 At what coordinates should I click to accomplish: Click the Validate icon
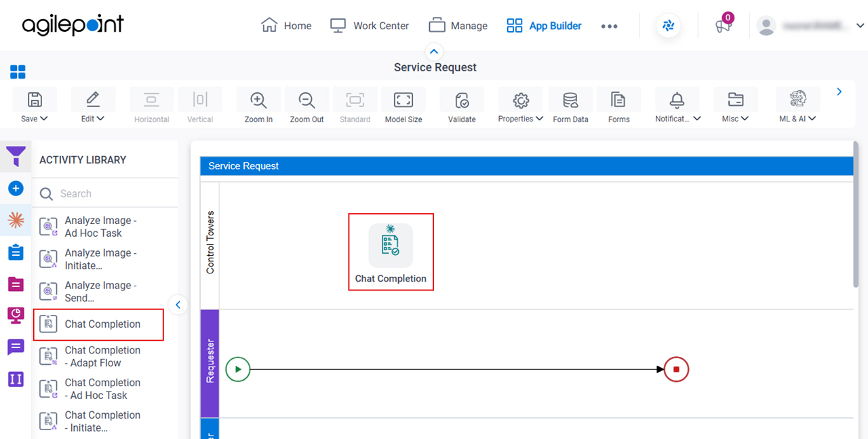[x=462, y=100]
